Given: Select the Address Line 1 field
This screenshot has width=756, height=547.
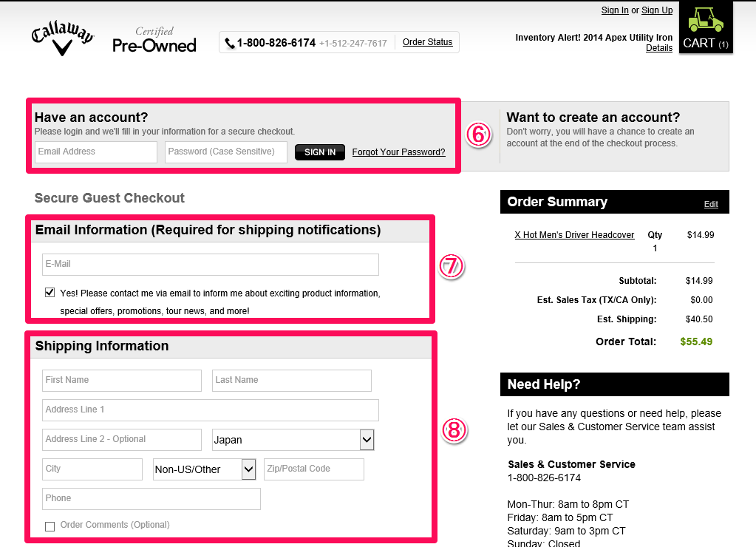Looking at the screenshot, I should pyautogui.click(x=210, y=410).
